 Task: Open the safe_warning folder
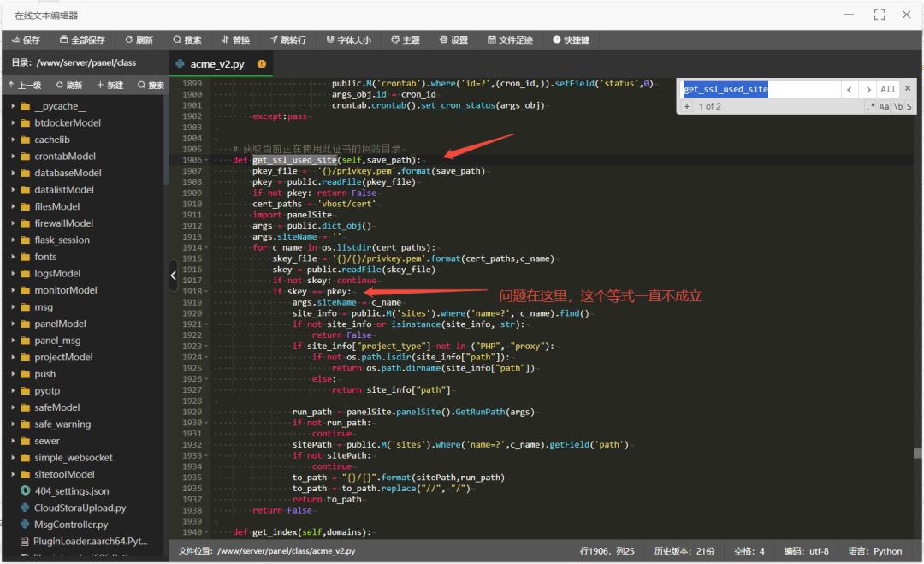[62, 424]
